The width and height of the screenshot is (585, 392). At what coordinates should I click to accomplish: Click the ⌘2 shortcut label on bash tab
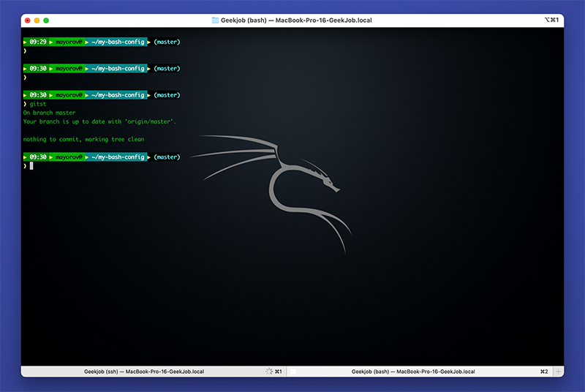[544, 372]
